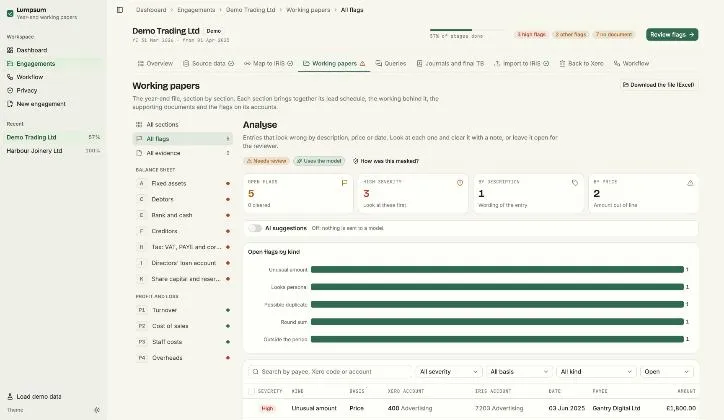Click the warning icon on By Price card
This screenshot has height=420, width=724.
click(690, 183)
